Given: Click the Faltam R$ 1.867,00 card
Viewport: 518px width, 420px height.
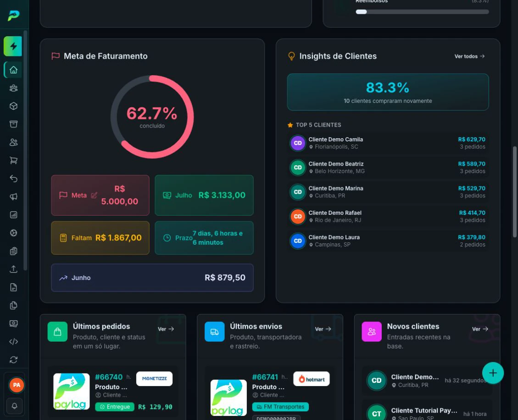Looking at the screenshot, I should pos(100,238).
